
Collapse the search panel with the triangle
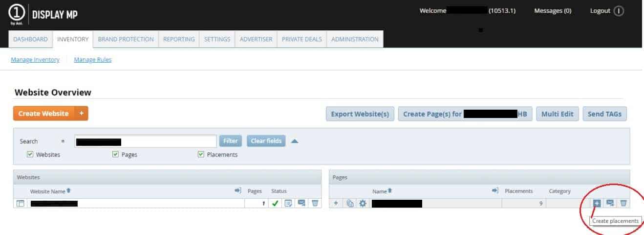295,141
